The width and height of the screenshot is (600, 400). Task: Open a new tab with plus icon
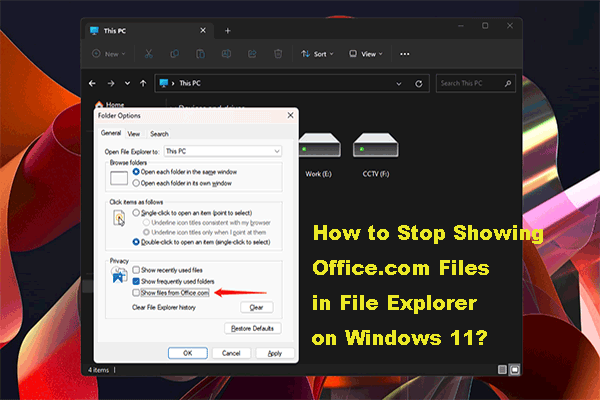pyautogui.click(x=228, y=31)
